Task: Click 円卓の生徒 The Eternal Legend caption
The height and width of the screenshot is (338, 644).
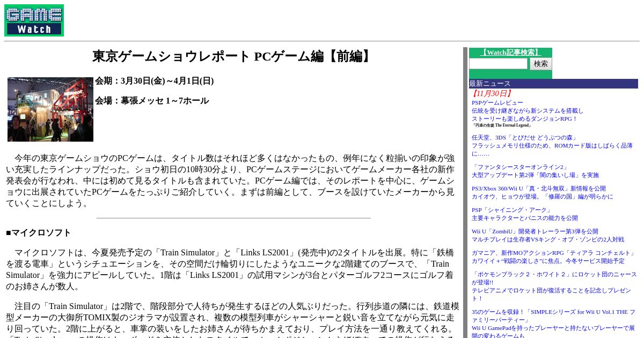Action: (502, 126)
